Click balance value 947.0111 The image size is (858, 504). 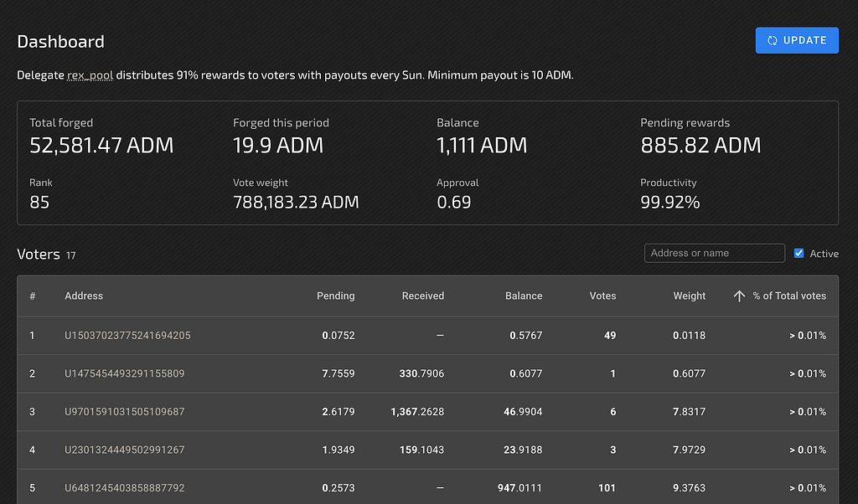click(x=519, y=488)
